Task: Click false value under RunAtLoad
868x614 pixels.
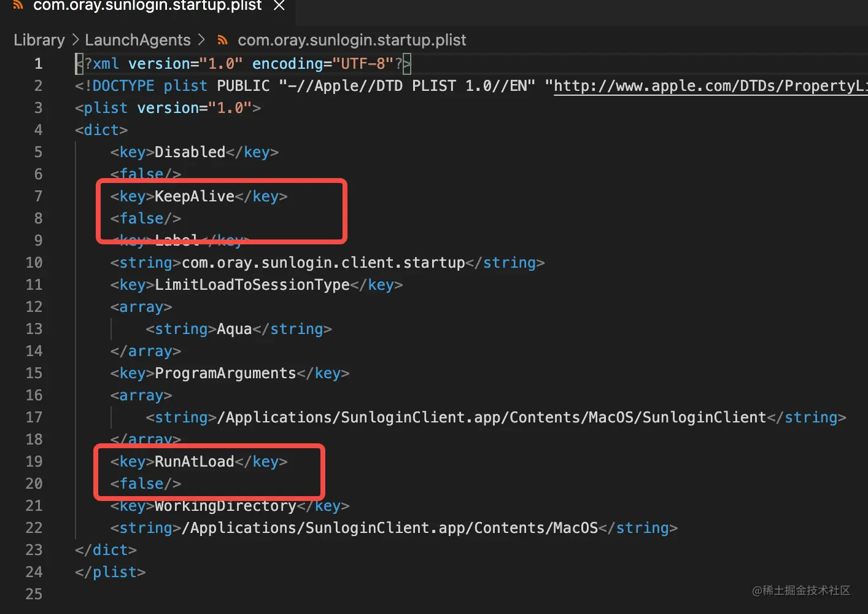Action: point(145,484)
